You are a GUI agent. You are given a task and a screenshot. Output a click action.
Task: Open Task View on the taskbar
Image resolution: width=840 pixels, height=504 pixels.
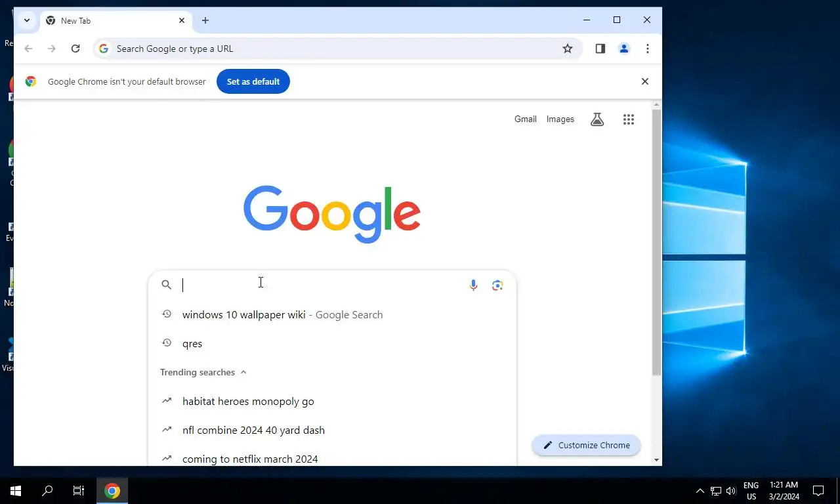click(79, 490)
